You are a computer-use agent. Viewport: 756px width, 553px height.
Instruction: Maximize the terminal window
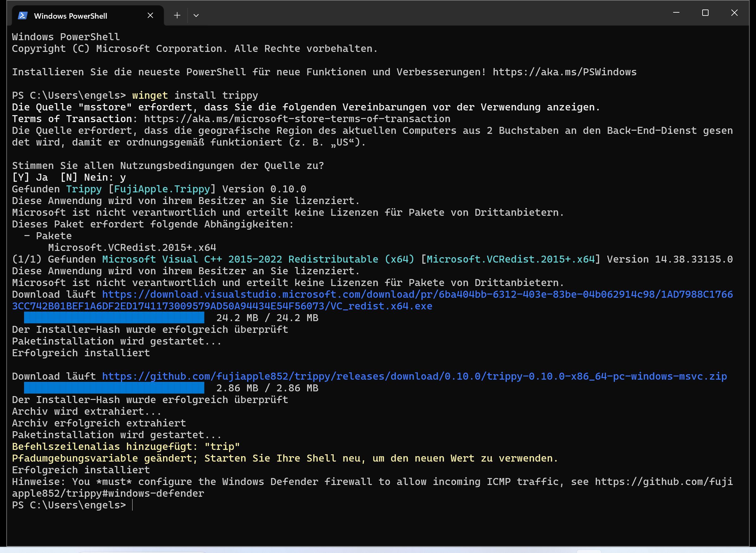click(705, 13)
